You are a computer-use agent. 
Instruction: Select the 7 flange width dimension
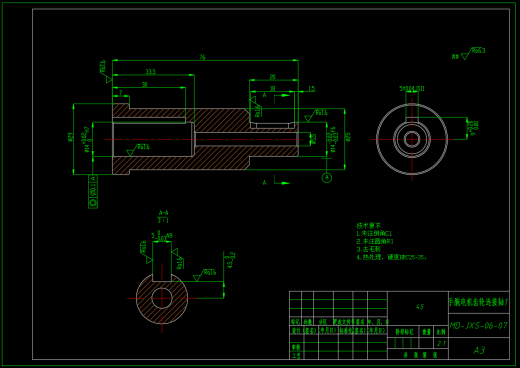pyautogui.click(x=121, y=93)
